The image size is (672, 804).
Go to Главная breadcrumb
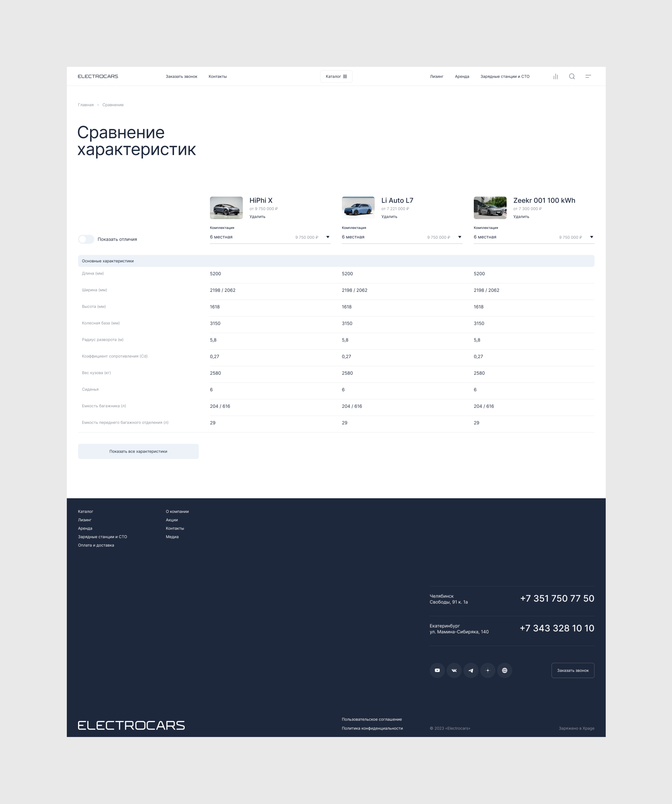point(86,105)
